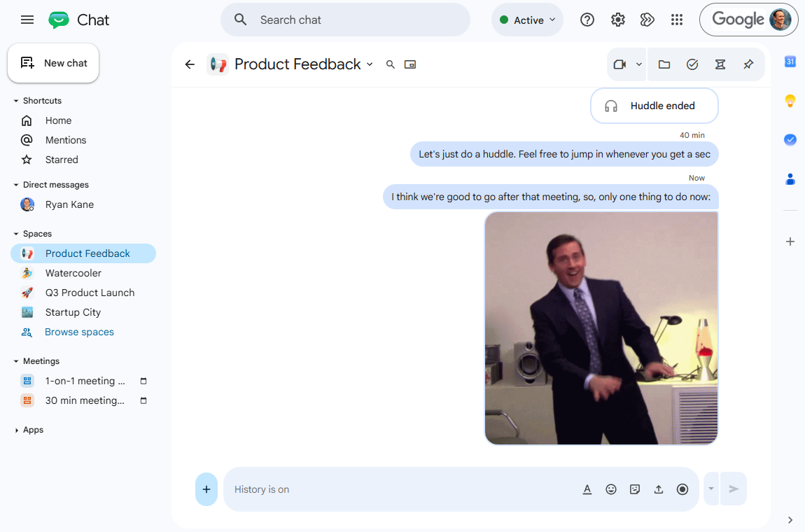Open the Google account avatar
Image resolution: width=805 pixels, height=532 pixels.
(x=780, y=20)
